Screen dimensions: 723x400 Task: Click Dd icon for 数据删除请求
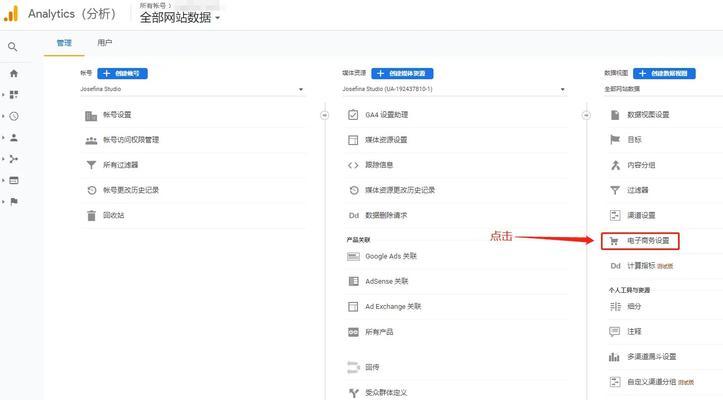tap(354, 215)
